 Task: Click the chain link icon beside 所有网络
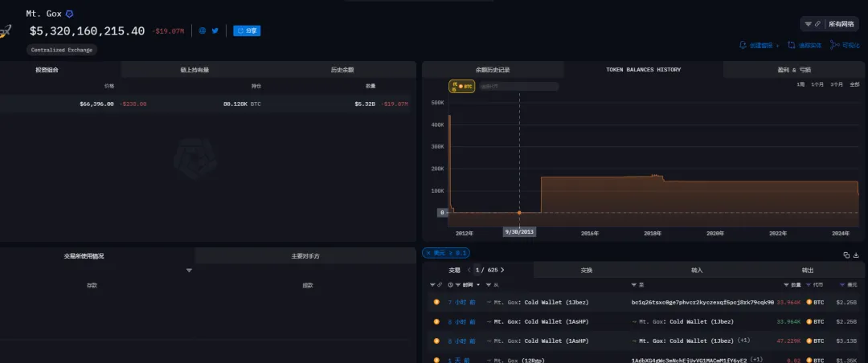pos(817,24)
